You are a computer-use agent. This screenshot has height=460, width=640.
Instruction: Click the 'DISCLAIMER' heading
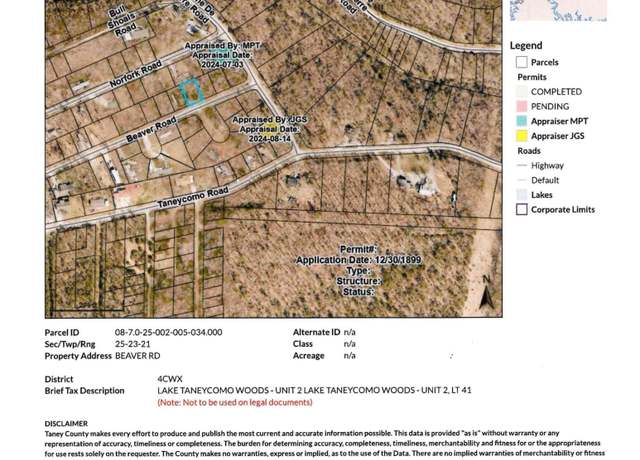pyautogui.click(x=66, y=424)
